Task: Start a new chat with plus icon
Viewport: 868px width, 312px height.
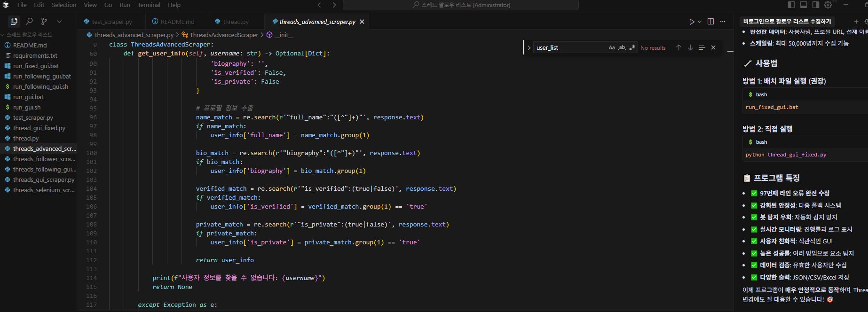Action: coord(856,22)
